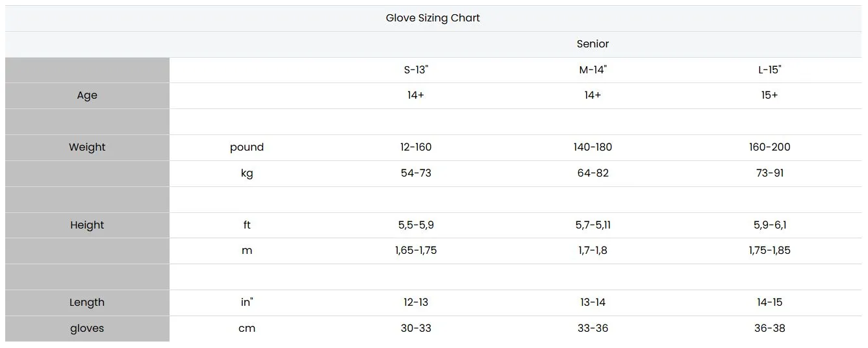This screenshot has height=348, width=868.
Task: Select the 14-15 inch glove length
Action: (x=769, y=303)
